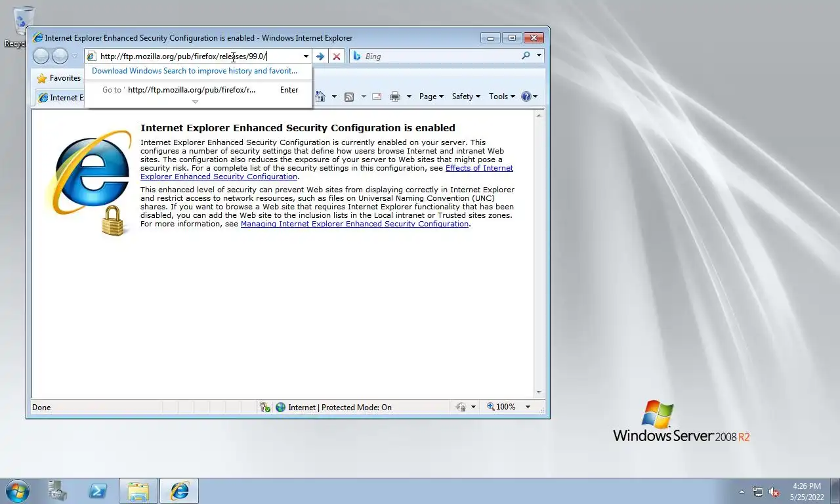Screen dimensions: 840x504
Task: Open the Safety menu
Action: (x=466, y=96)
